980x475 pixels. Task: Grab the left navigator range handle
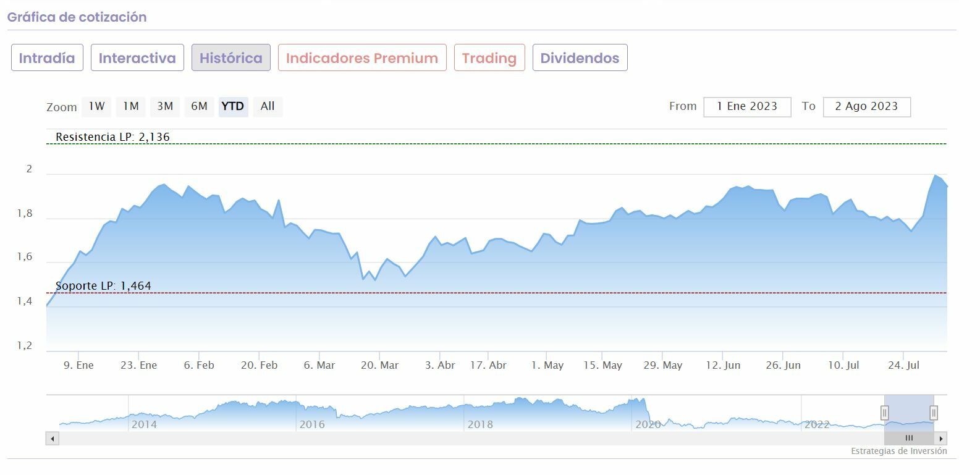(885, 413)
